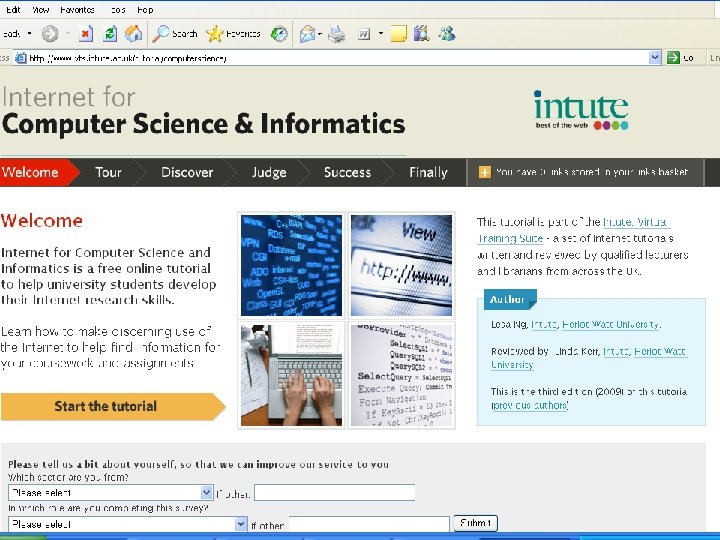The image size is (720, 540).
Task: Open the History clock icon
Action: coord(279,34)
